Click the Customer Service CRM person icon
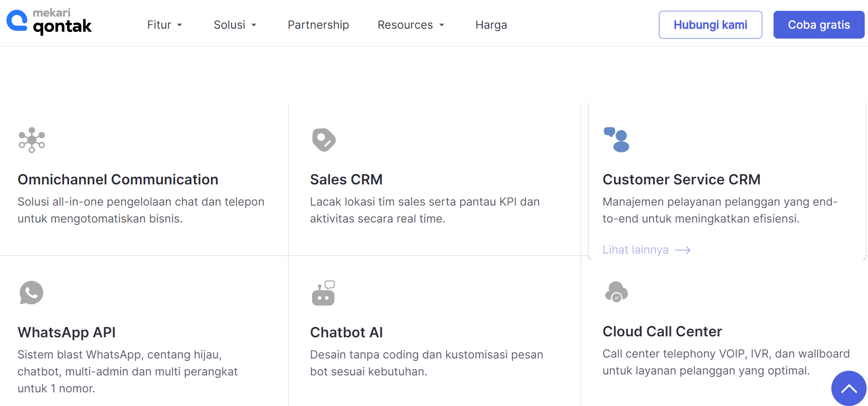This screenshot has width=868, height=406. (617, 140)
